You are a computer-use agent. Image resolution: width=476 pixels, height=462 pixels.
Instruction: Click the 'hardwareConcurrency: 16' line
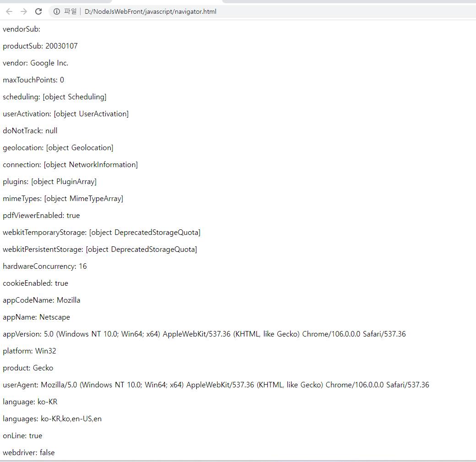tap(45, 266)
